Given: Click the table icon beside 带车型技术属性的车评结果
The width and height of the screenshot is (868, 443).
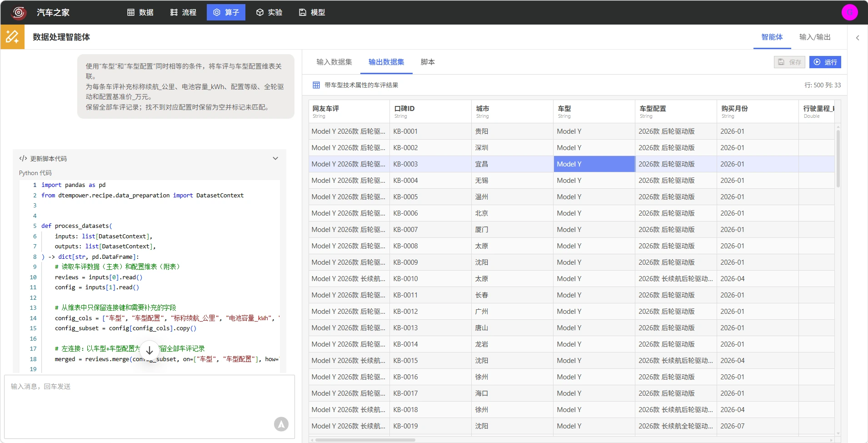Looking at the screenshot, I should click(316, 85).
